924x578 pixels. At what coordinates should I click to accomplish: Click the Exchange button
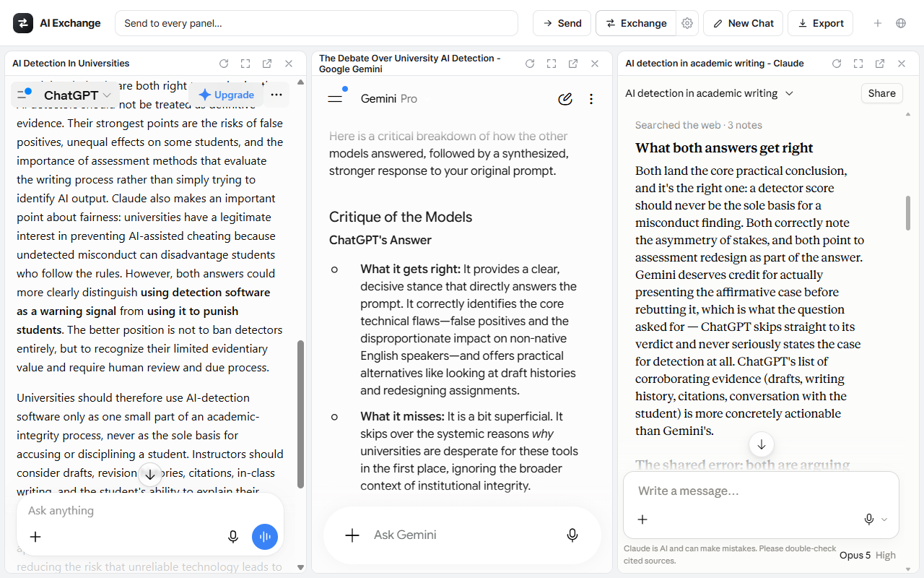[636, 23]
